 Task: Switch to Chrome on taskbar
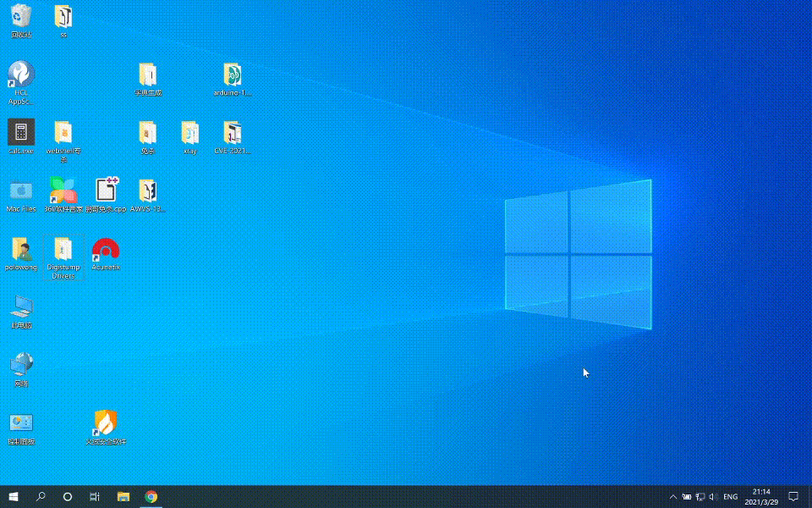(151, 497)
